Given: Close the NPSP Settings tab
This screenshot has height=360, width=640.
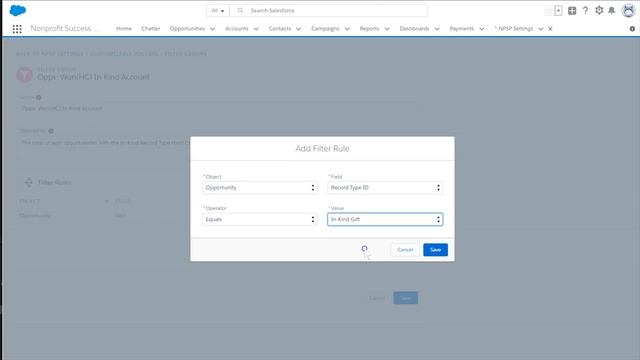Looking at the screenshot, I should 550,29.
